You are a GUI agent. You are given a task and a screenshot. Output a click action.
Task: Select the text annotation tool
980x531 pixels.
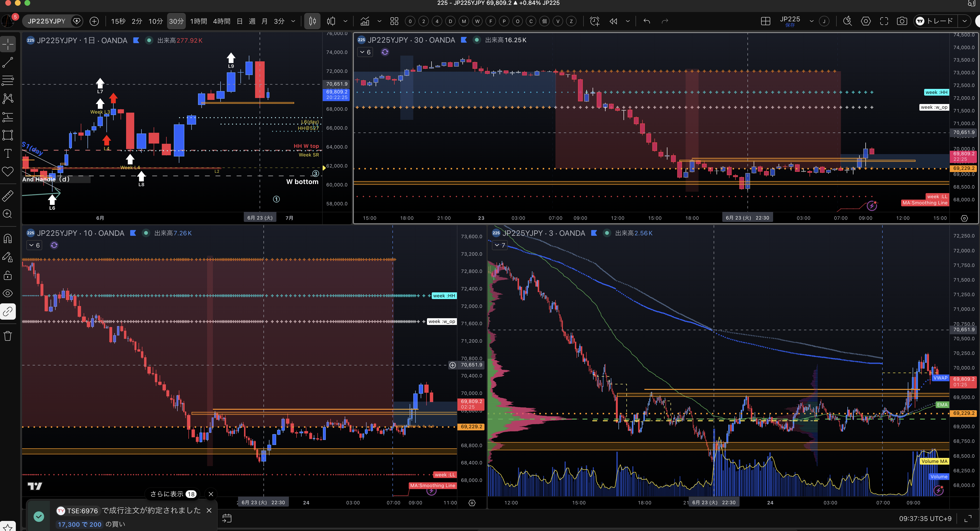tap(8, 153)
